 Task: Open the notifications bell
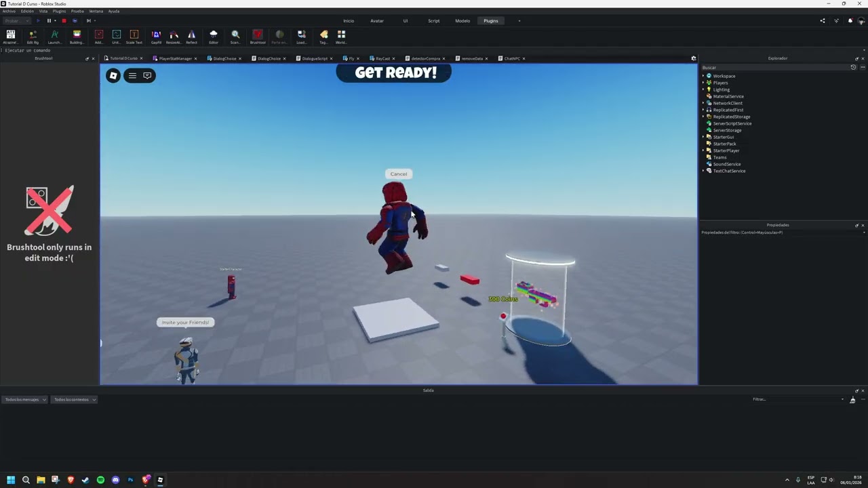pyautogui.click(x=850, y=21)
